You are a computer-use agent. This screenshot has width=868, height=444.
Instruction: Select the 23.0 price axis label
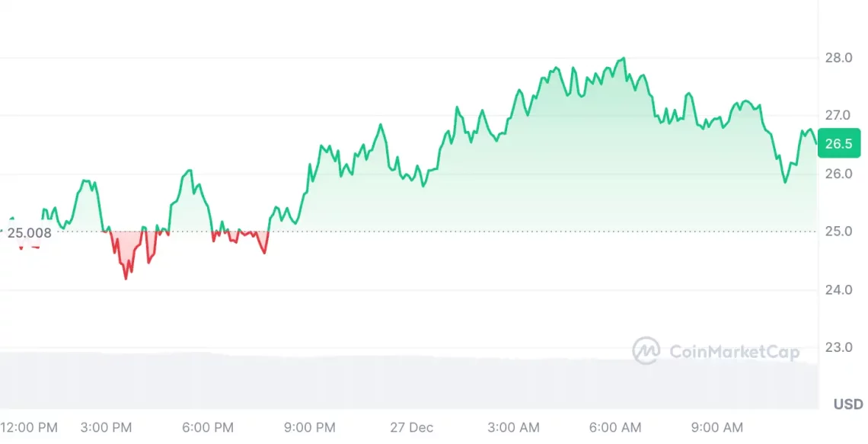click(838, 348)
